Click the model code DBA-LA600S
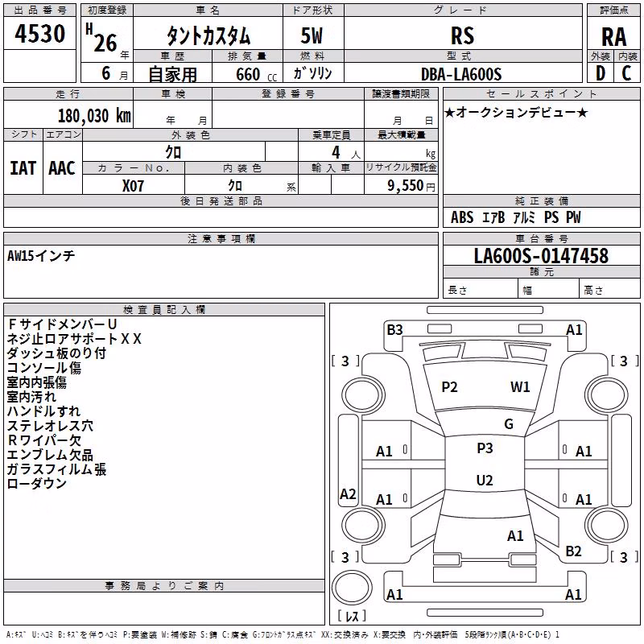This screenshot has height=644, width=644. click(461, 74)
